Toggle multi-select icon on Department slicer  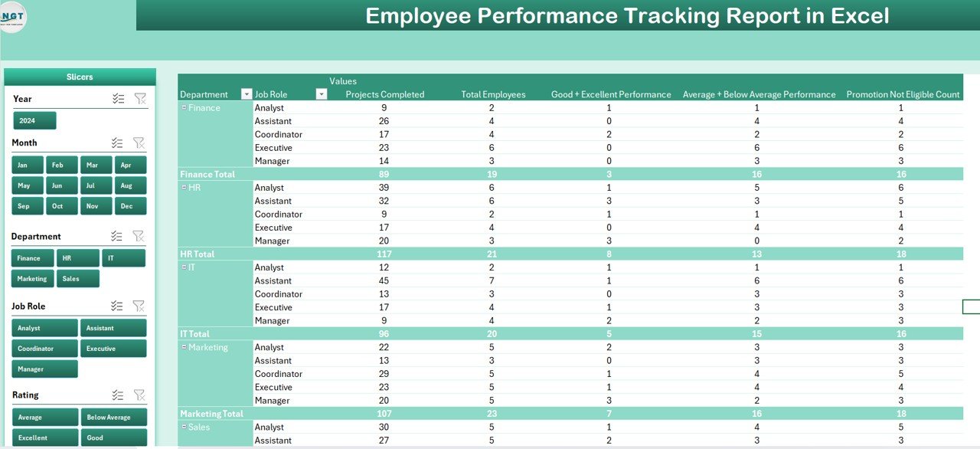(x=118, y=237)
